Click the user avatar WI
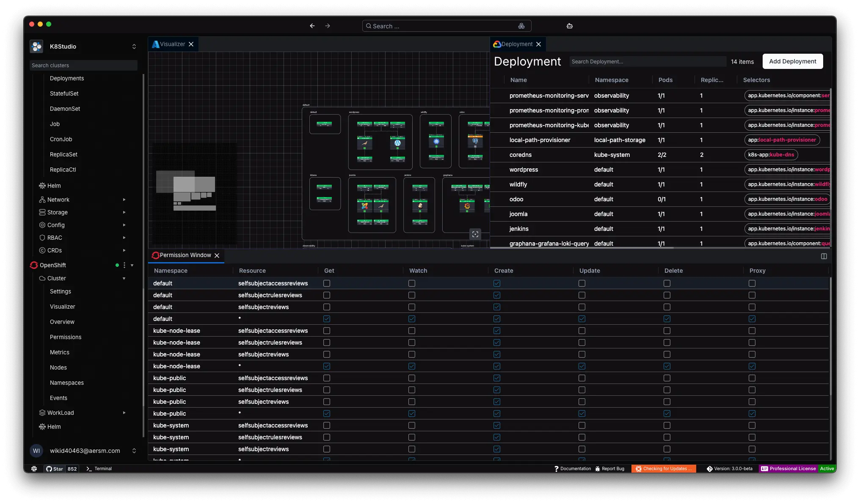This screenshot has height=504, width=860. pos(36,451)
